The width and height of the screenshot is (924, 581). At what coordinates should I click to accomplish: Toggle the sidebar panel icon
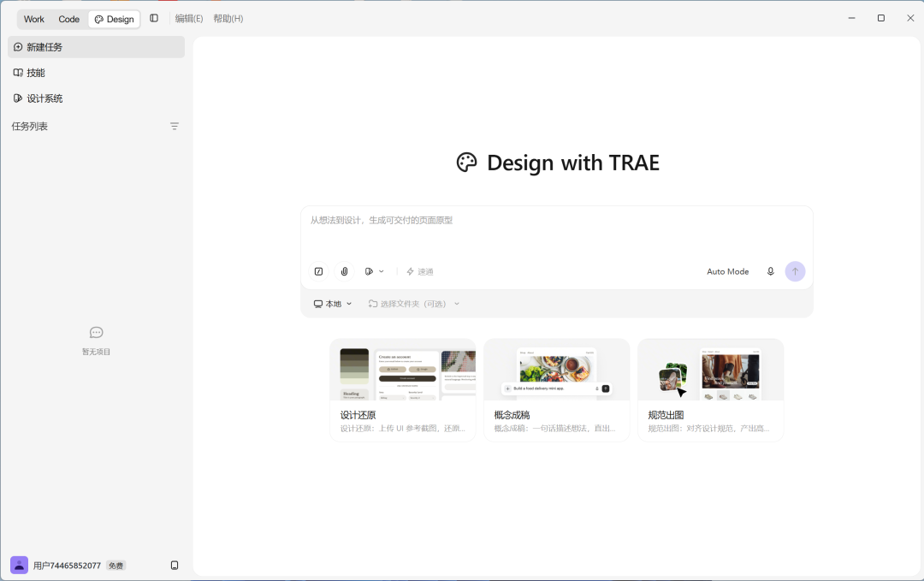[154, 18]
